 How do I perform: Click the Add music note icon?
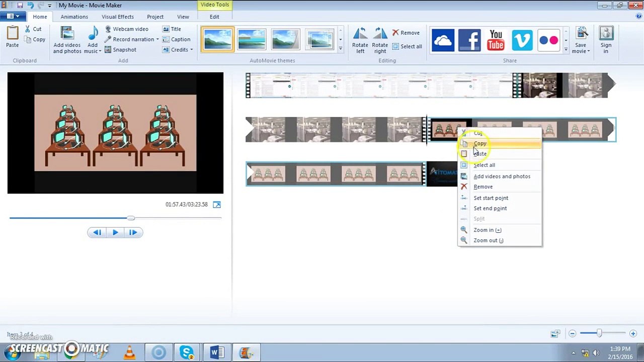(93, 33)
